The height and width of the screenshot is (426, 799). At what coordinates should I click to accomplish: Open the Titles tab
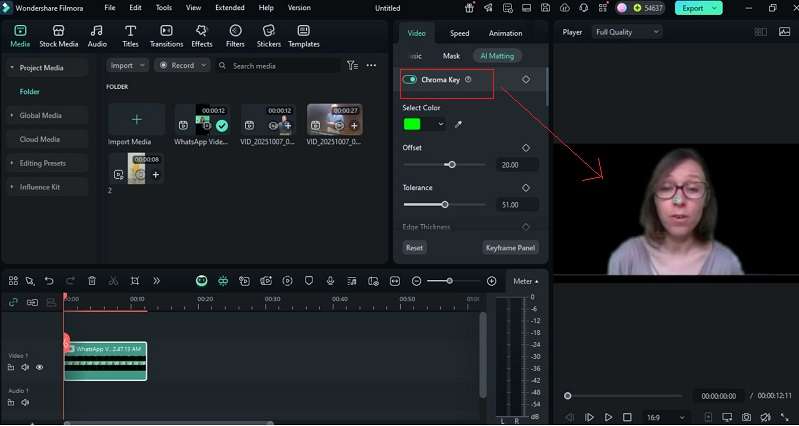130,36
